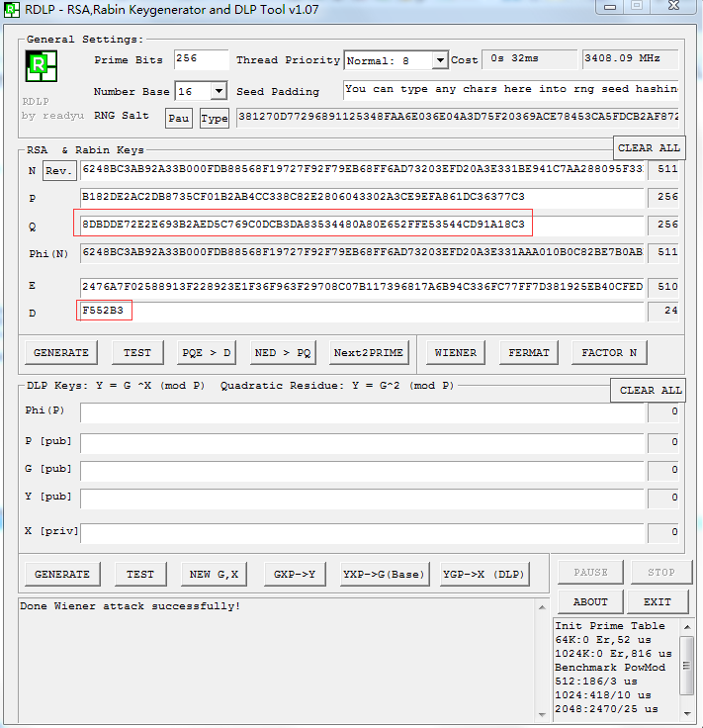Image resolution: width=703 pixels, height=728 pixels.
Task: Click the NED > PQ button
Action: 283,353
